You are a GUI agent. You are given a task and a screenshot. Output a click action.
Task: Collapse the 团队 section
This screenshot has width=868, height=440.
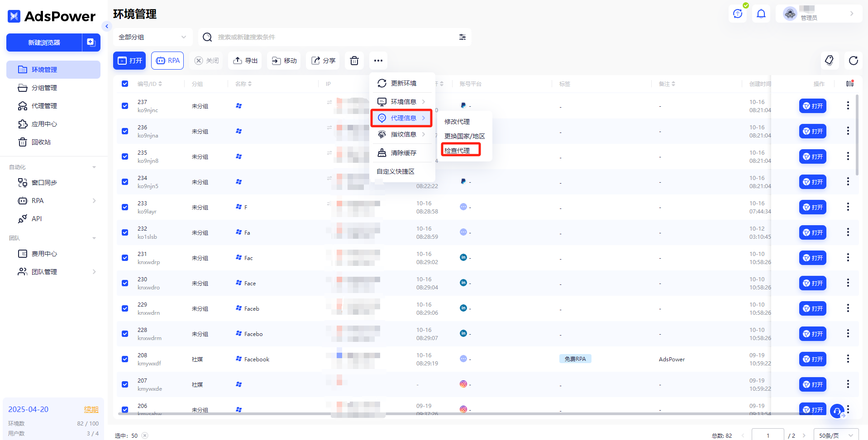click(94, 238)
